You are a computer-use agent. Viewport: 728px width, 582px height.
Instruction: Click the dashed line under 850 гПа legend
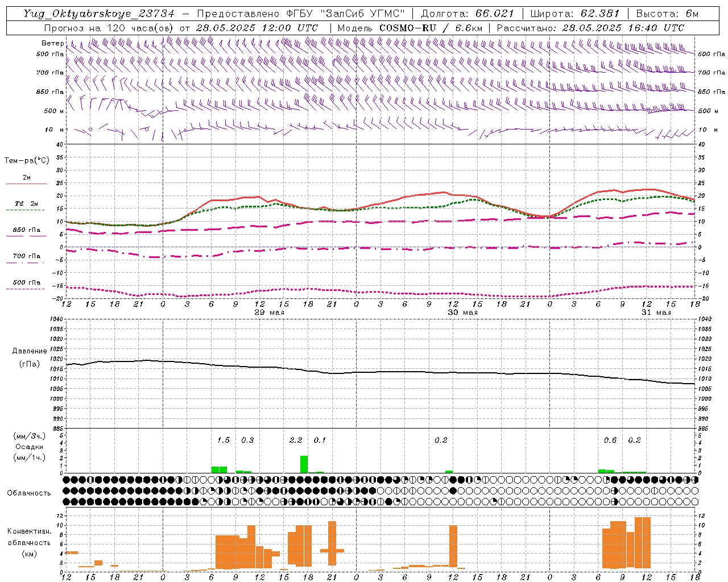[26, 236]
